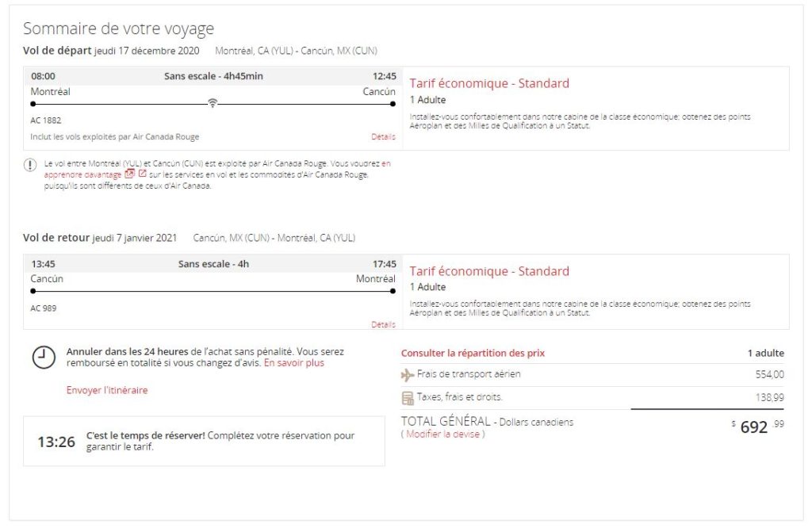Click the second external-link icon after 'apprendre davantage'

143,174
